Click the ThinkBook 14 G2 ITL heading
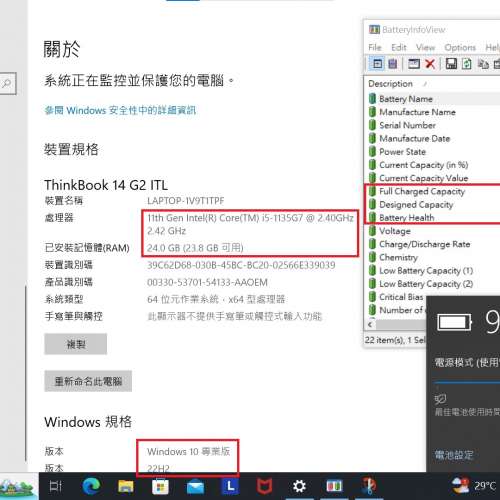 click(106, 185)
